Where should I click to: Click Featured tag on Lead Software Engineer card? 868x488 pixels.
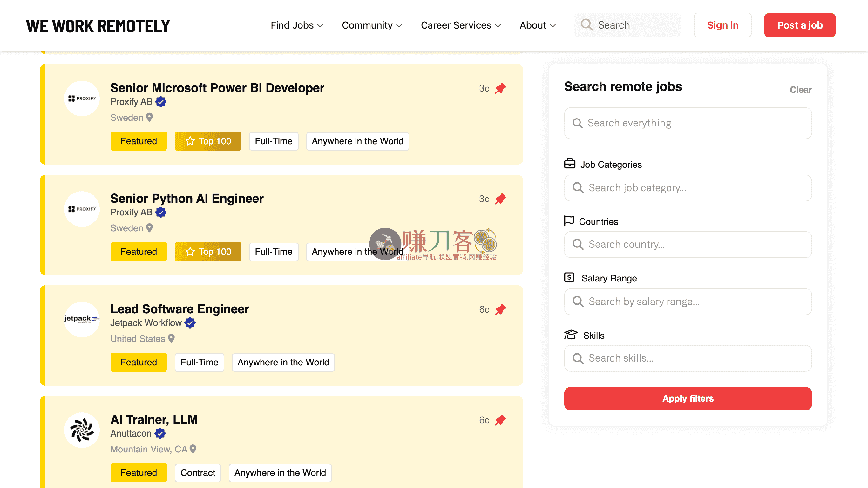139,362
